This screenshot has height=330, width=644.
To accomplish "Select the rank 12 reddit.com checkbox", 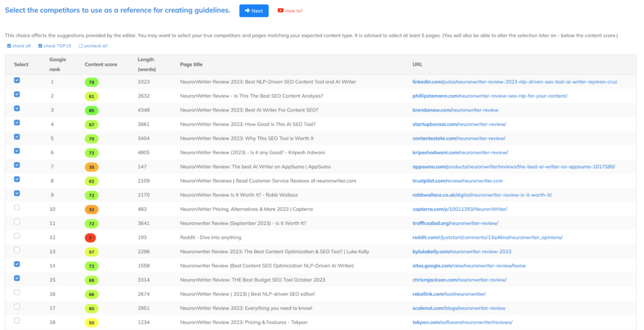I will coord(17,236).
